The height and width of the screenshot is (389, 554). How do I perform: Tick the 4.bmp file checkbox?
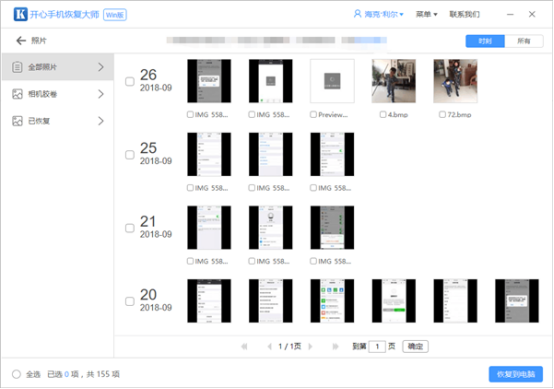383,114
